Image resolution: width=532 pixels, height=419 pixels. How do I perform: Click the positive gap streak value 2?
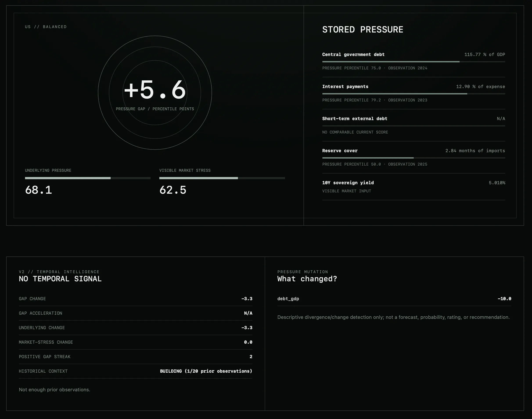251,357
